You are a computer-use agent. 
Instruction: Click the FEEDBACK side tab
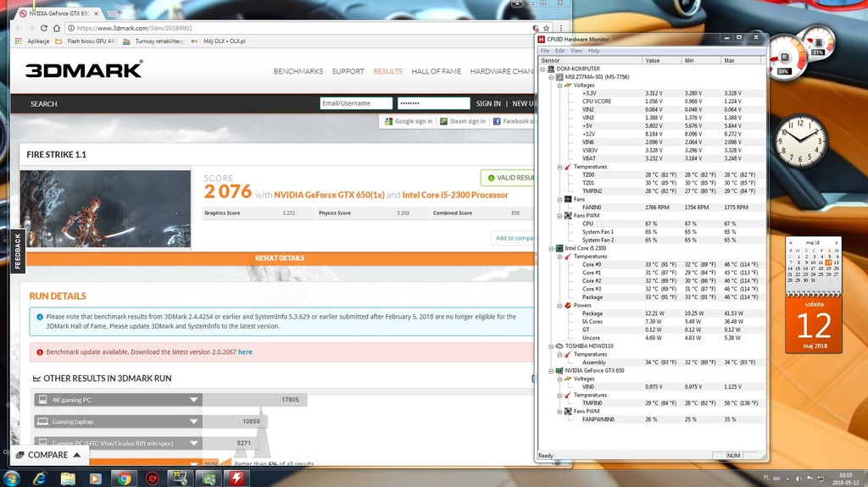pos(18,252)
